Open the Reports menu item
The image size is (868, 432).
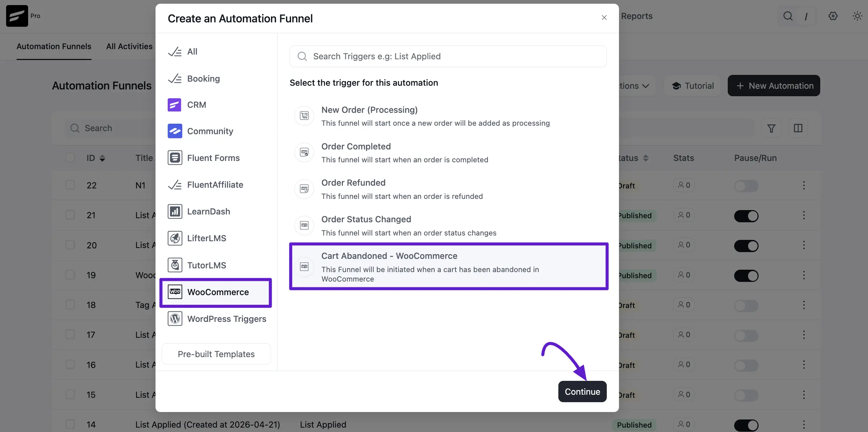pos(637,16)
